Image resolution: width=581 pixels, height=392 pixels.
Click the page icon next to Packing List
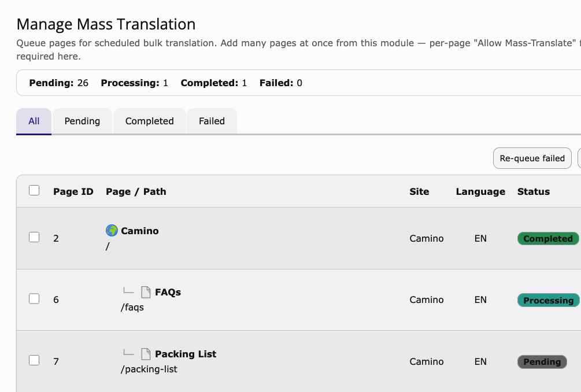[x=146, y=354]
